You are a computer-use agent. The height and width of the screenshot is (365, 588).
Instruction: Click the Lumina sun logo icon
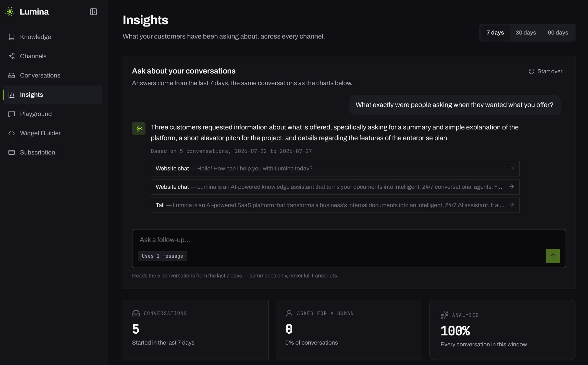coord(10,12)
